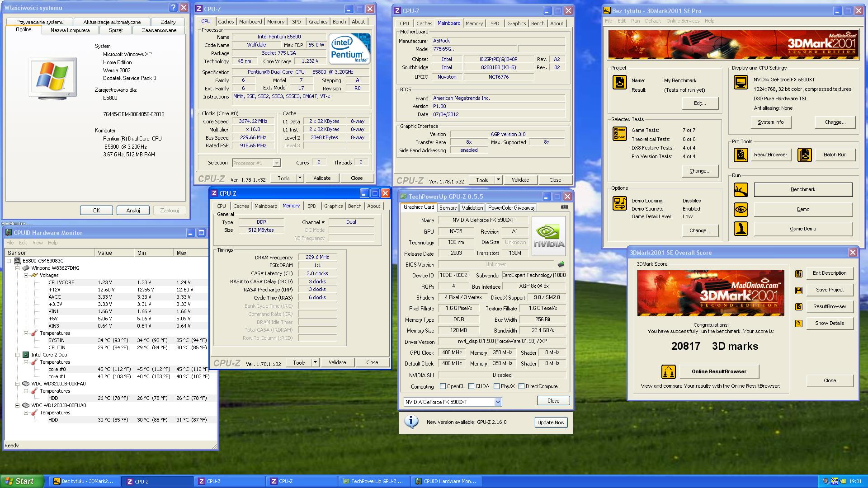Collapse the Intel Core 2 Duo tree node
The height and width of the screenshot is (488, 868).
(x=18, y=355)
